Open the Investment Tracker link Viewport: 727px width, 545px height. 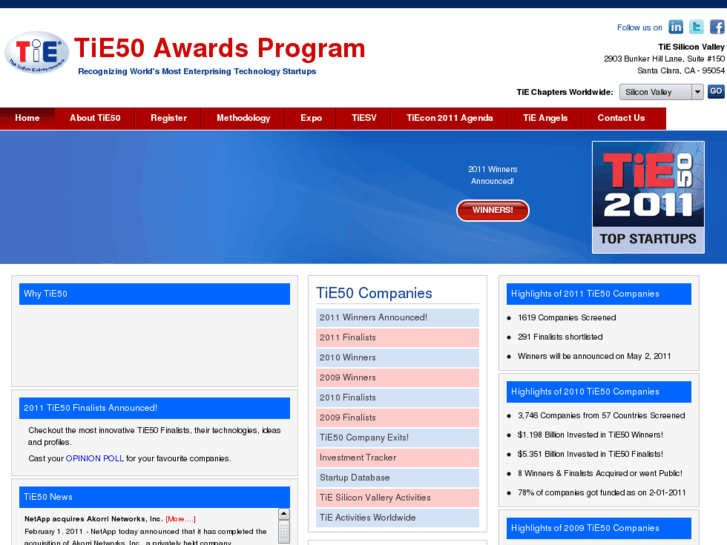pos(397,457)
